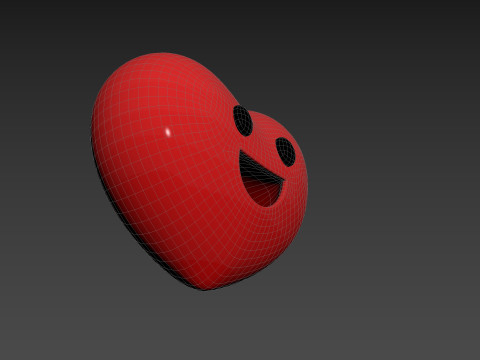
Task: Click the heart's lower-right black eye
Action: (x=285, y=152)
